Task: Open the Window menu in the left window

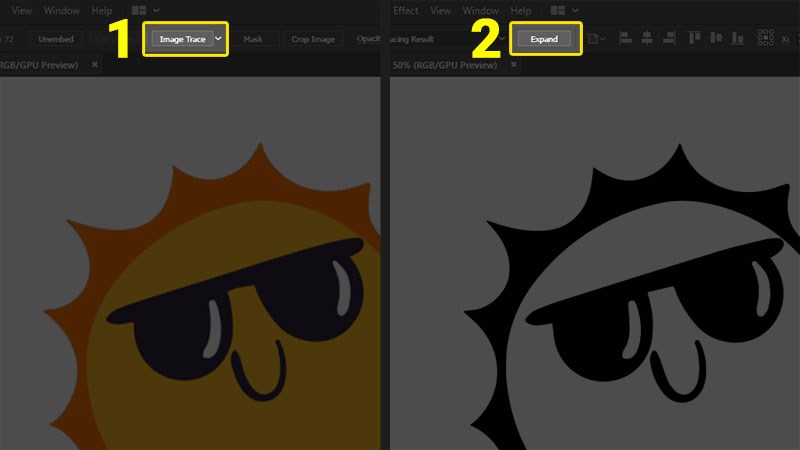Action: (61, 10)
